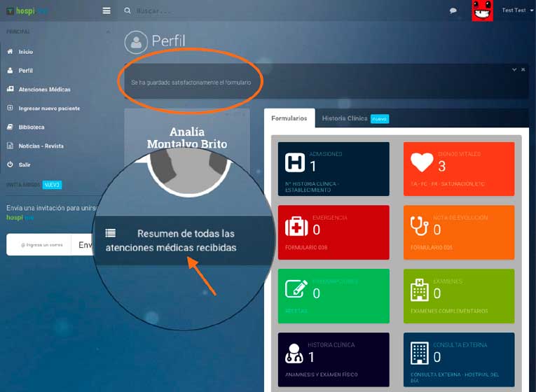
Task: Open Nota de Evolución stethoscope tile
Action: 420,227
